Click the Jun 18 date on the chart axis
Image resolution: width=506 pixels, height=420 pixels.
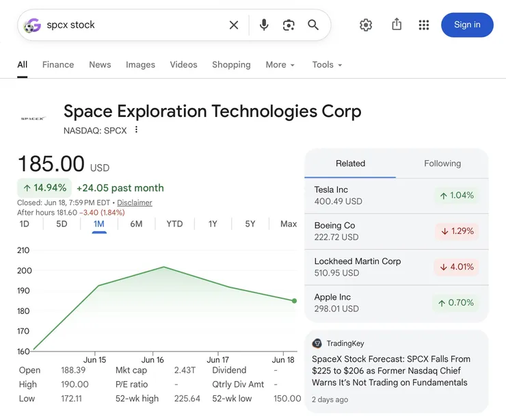click(x=283, y=360)
